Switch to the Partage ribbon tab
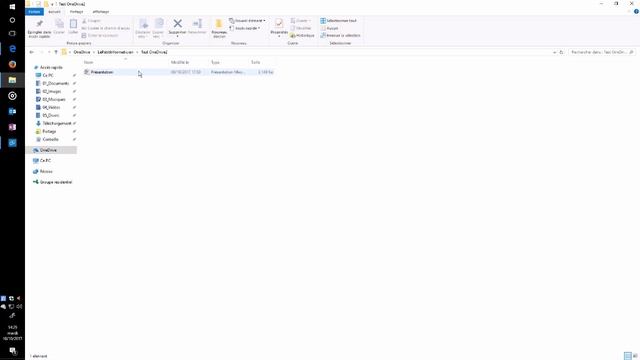This screenshot has height=360, width=640. click(x=76, y=12)
